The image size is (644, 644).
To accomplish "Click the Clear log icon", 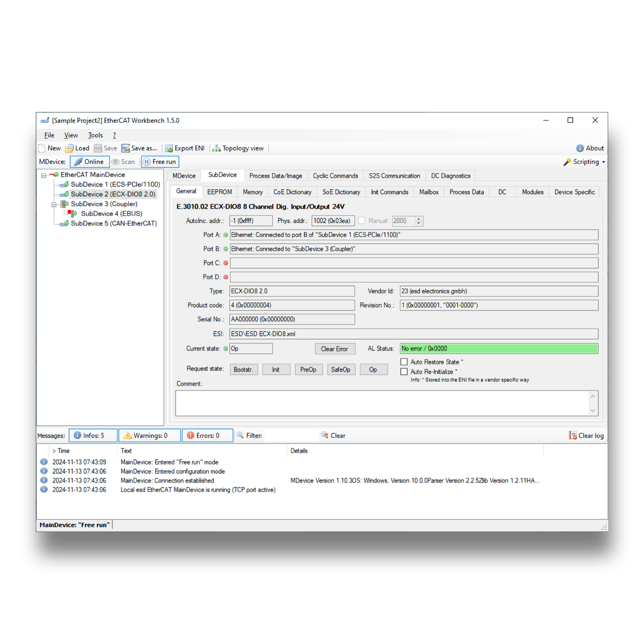I will [573, 435].
